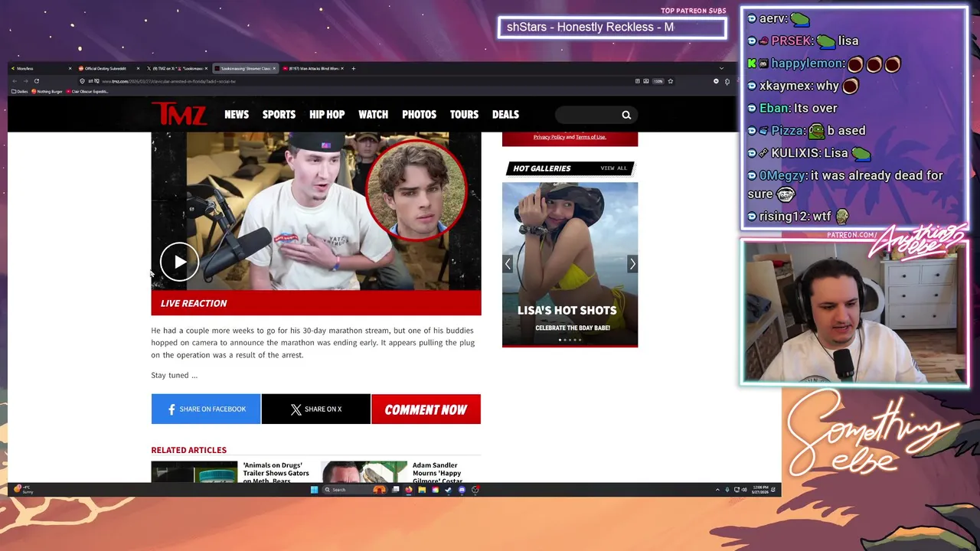Click the LIVE REACTION caption bar
The image size is (980, 551).
pyautogui.click(x=316, y=303)
